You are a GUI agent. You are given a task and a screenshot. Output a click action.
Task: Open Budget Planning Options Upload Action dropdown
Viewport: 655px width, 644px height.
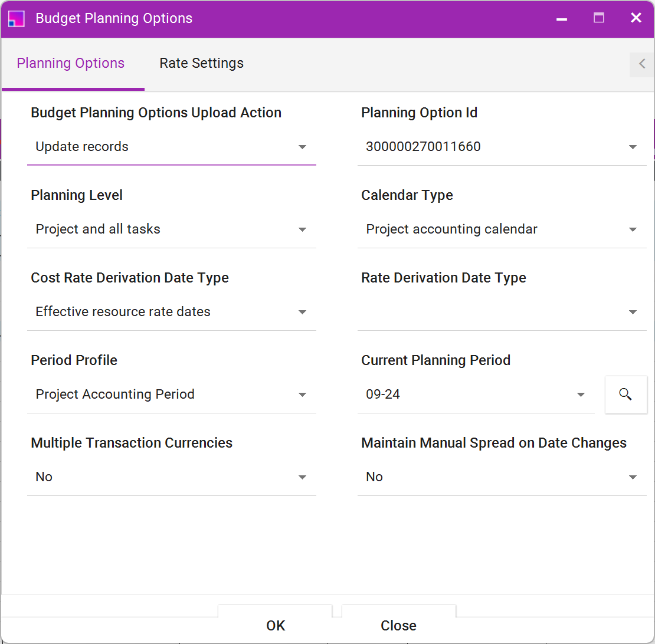click(303, 147)
